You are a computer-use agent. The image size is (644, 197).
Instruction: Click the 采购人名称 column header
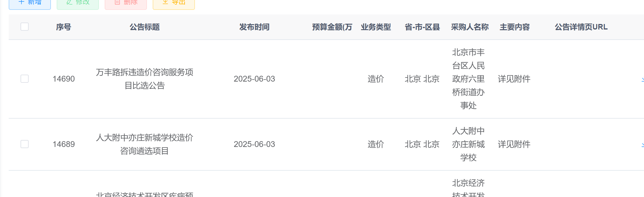point(470,27)
